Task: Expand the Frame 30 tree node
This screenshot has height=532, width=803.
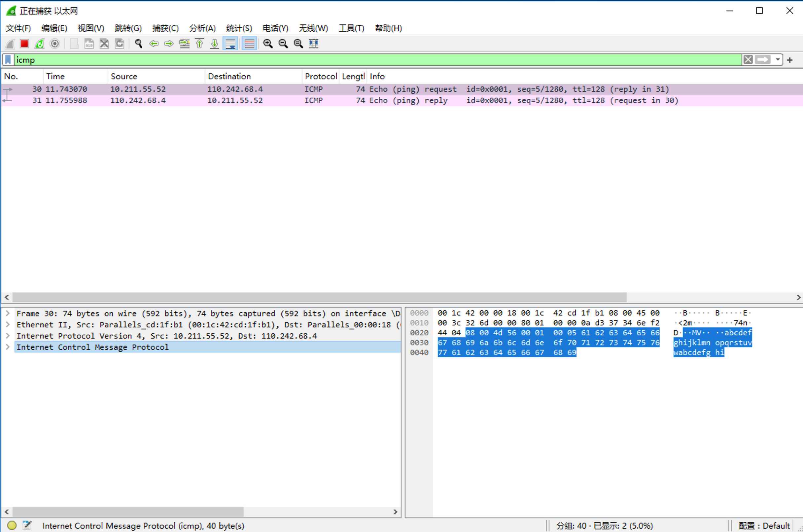Action: point(8,313)
